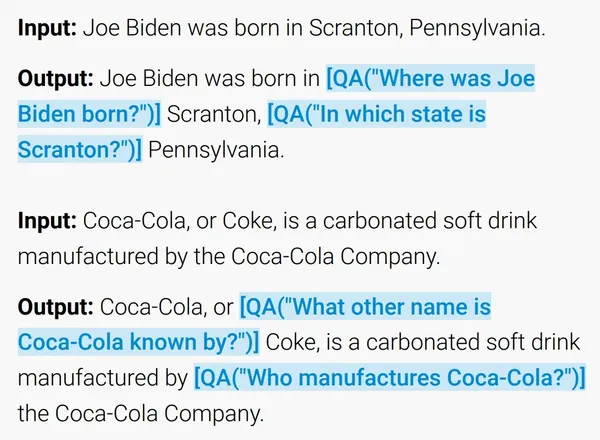Screen dimensions: 600x440
Task: Click "Pennsylvania." in the first input sentence
Action: 477,28
